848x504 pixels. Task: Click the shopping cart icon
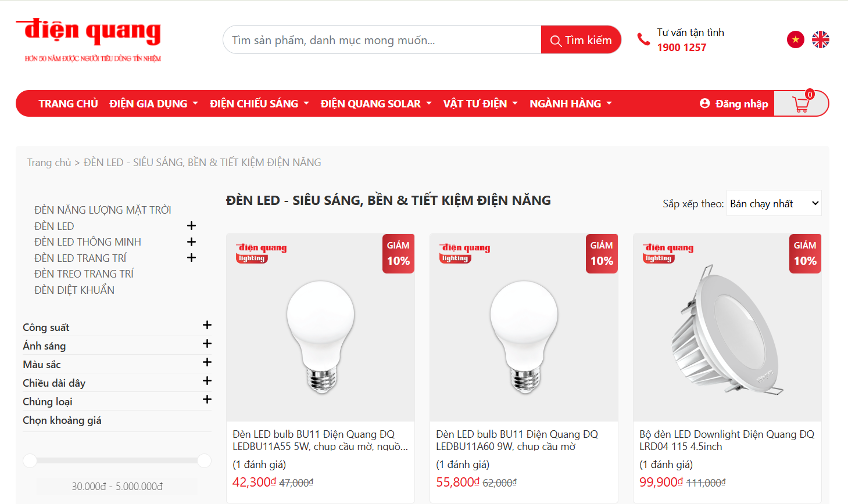[801, 104]
